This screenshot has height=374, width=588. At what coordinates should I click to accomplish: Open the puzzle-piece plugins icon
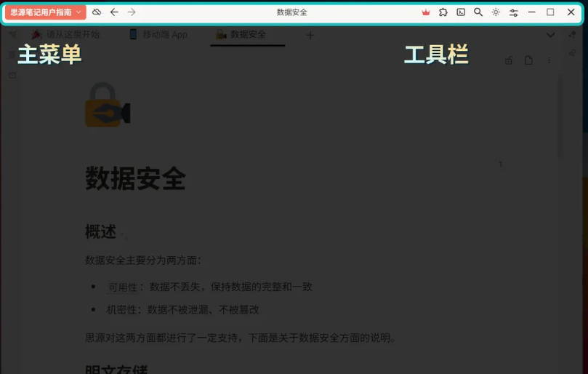(x=443, y=12)
